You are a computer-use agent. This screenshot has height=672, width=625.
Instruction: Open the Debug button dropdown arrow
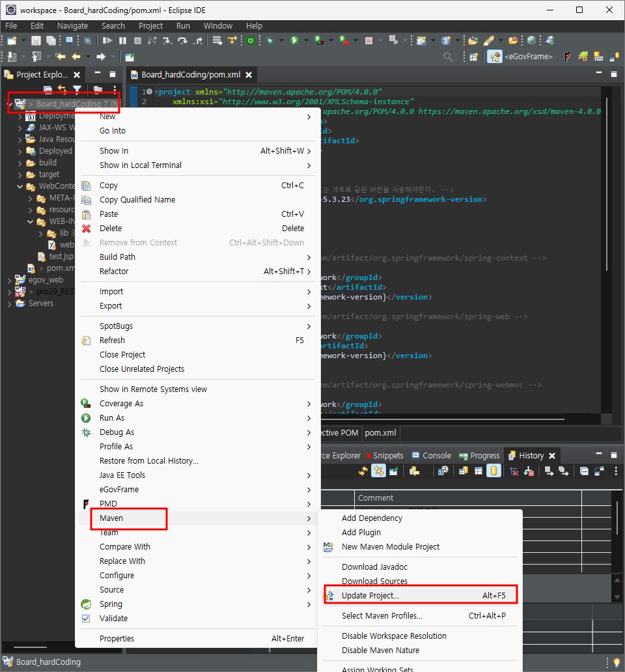click(281, 41)
